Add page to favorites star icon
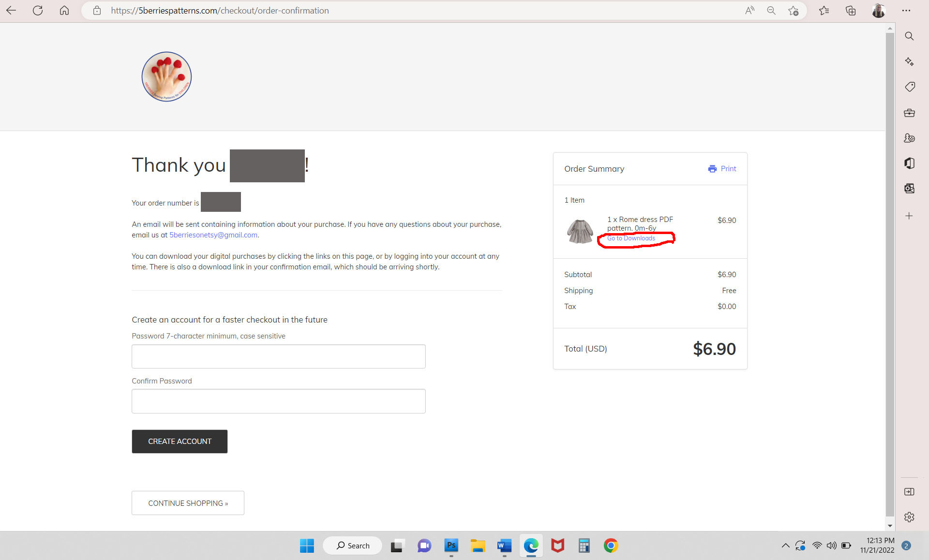The width and height of the screenshot is (929, 560). (793, 10)
